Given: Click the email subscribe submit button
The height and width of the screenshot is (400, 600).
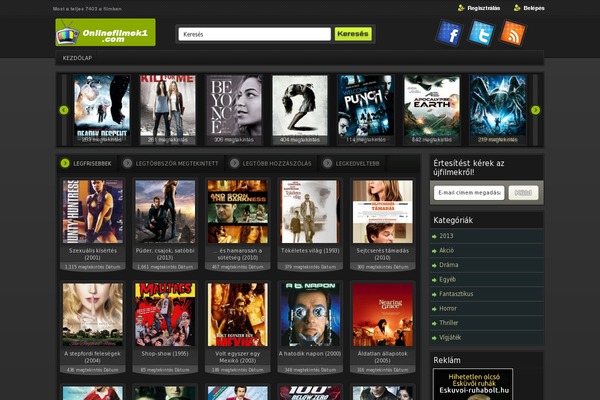Looking at the screenshot, I should [x=523, y=193].
